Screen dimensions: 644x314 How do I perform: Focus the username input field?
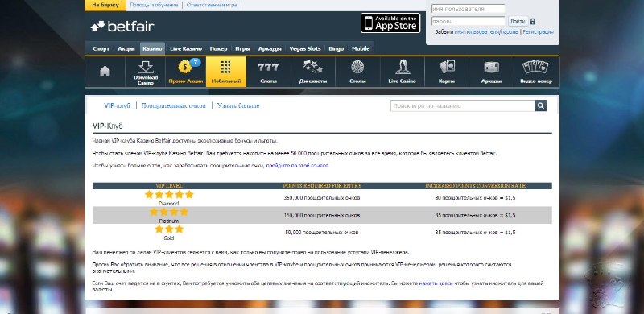tap(468, 9)
